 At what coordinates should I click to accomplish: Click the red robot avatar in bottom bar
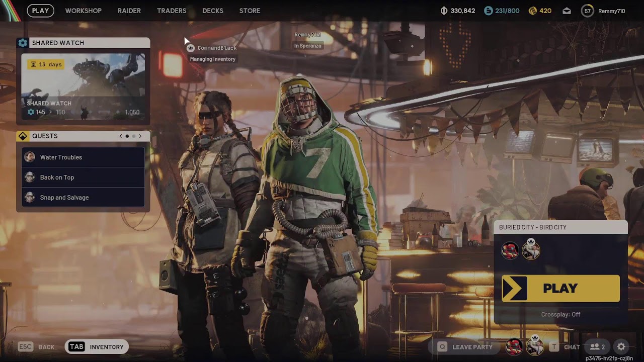pyautogui.click(x=514, y=346)
